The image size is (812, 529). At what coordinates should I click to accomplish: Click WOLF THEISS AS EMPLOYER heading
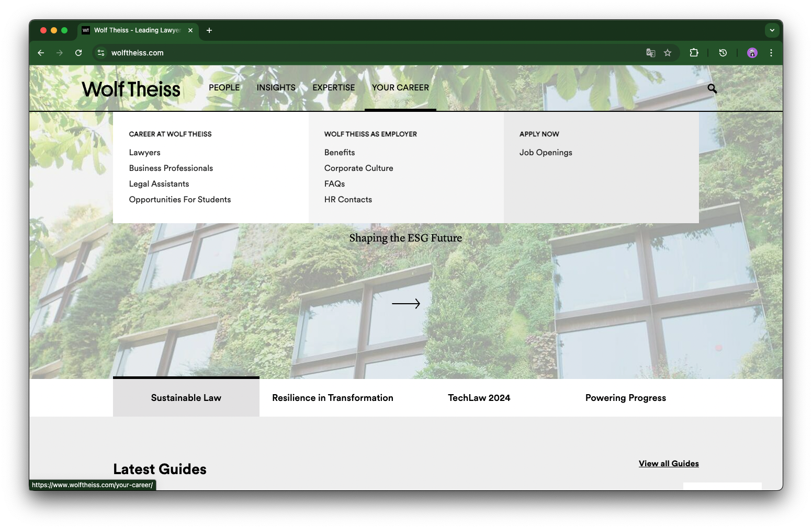tap(370, 134)
